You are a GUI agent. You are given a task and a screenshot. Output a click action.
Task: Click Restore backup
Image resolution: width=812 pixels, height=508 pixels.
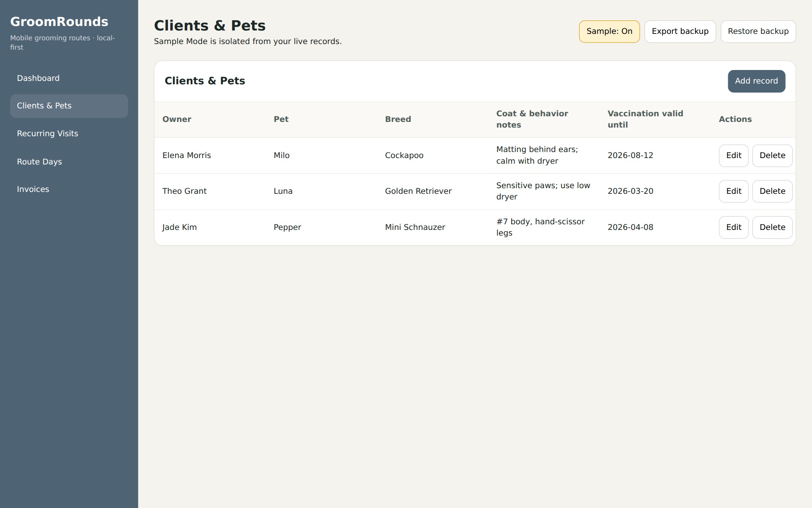click(x=758, y=32)
